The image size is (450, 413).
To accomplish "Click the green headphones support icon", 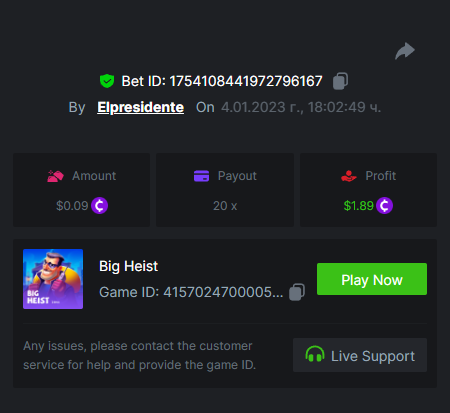I will tap(315, 354).
